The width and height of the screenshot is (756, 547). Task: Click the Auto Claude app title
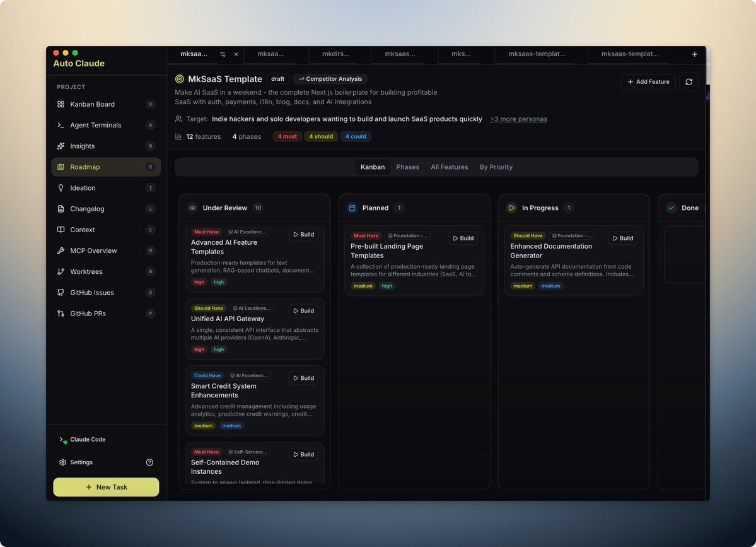click(x=79, y=64)
